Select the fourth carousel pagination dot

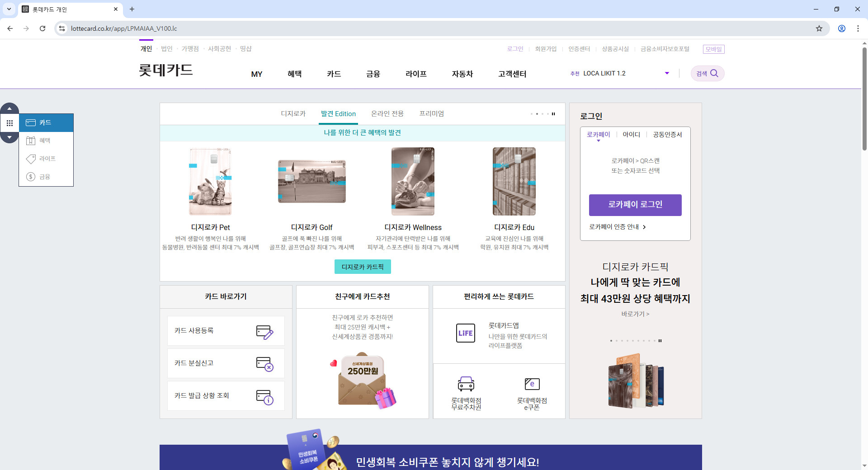coord(548,114)
